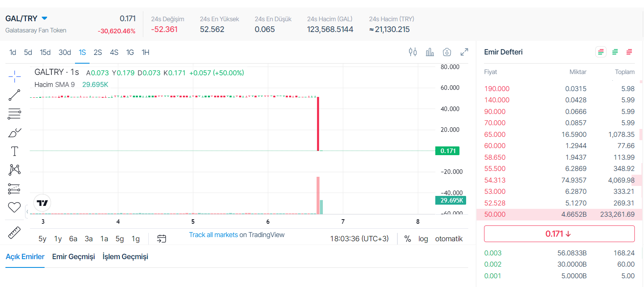Set chart range to 1g

(135, 239)
